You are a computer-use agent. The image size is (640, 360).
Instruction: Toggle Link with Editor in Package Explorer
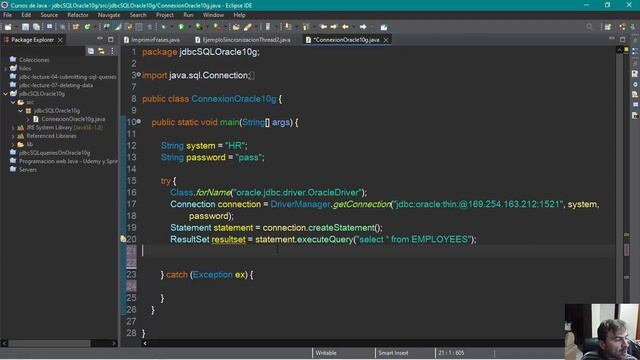(x=101, y=51)
